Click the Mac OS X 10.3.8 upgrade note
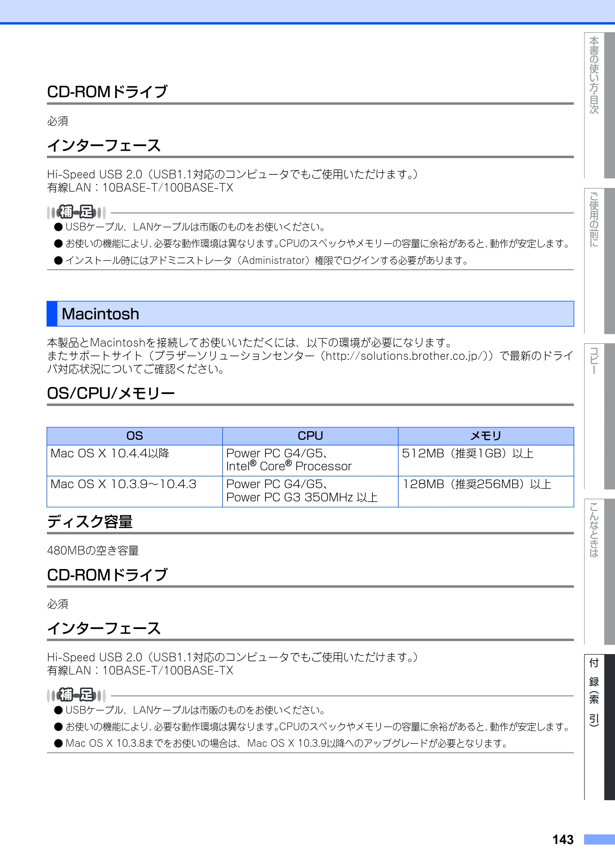The height and width of the screenshot is (868, 615). point(281,743)
